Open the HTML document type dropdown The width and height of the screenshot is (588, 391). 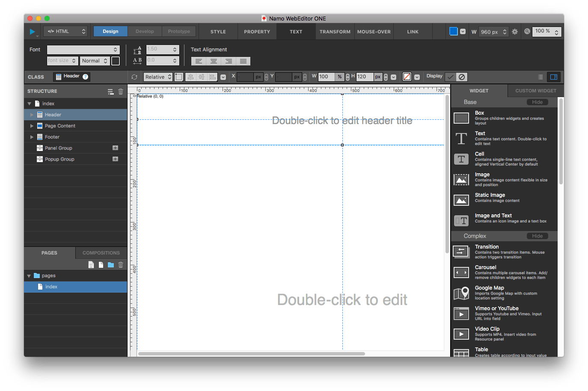(x=66, y=32)
